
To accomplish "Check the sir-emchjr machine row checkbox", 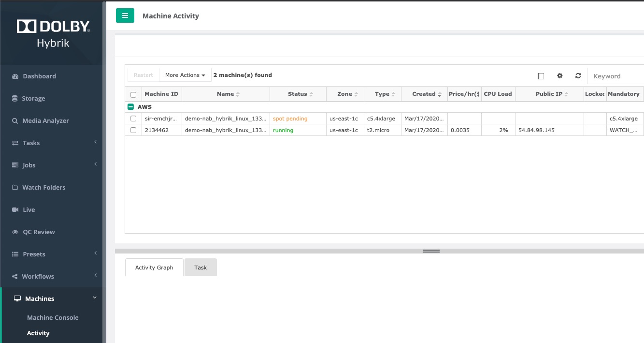I will [133, 119].
